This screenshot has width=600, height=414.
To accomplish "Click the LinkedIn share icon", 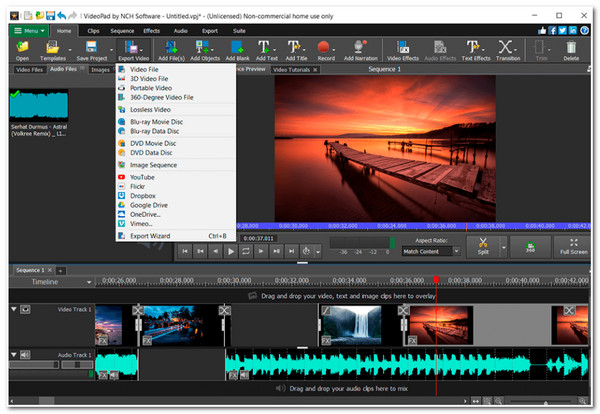I will click(573, 31).
